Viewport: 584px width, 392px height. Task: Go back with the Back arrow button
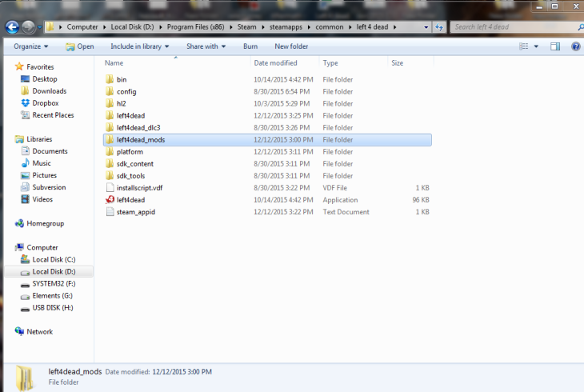tap(12, 27)
